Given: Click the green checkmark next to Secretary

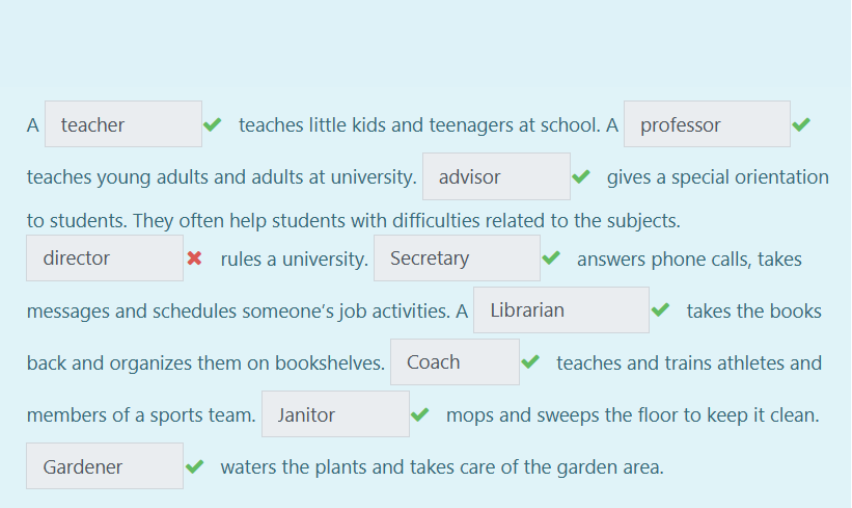Looking at the screenshot, I should [550, 258].
